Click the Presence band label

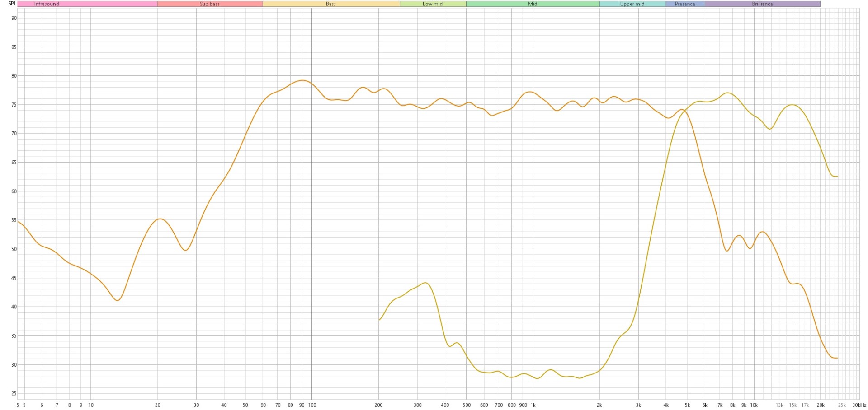(685, 4)
